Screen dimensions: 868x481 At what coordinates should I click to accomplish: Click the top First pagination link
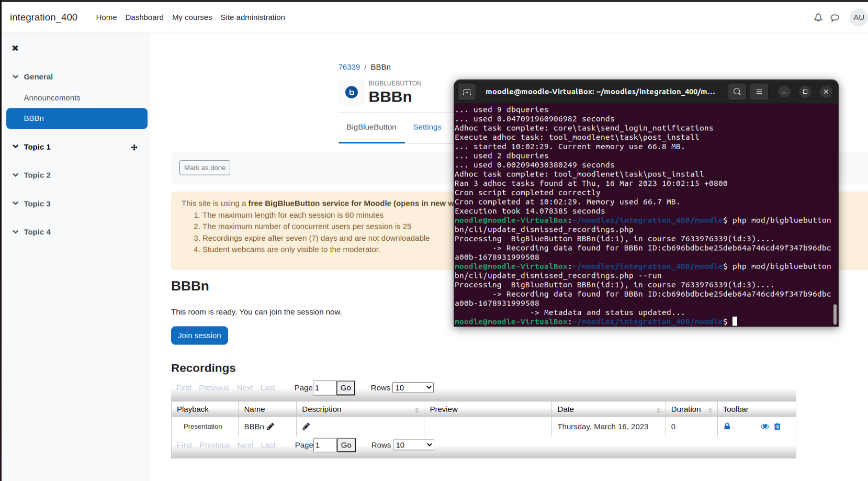tap(184, 388)
